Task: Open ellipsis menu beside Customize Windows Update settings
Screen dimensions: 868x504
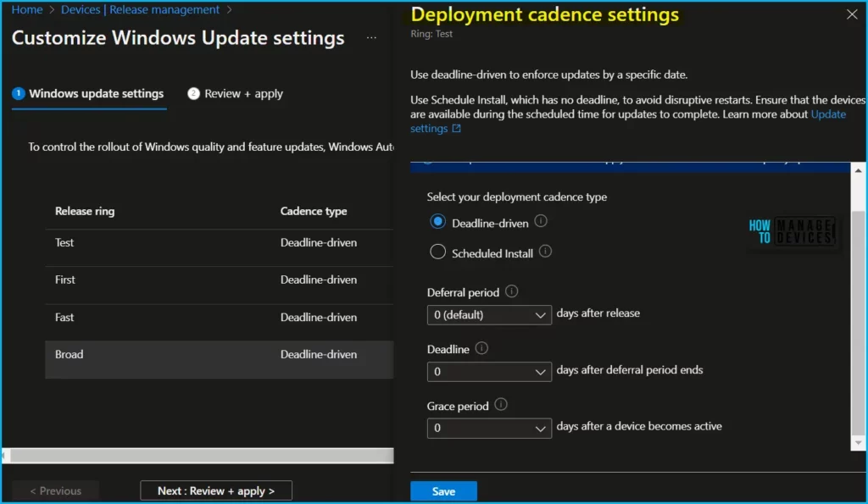Action: pyautogui.click(x=371, y=37)
